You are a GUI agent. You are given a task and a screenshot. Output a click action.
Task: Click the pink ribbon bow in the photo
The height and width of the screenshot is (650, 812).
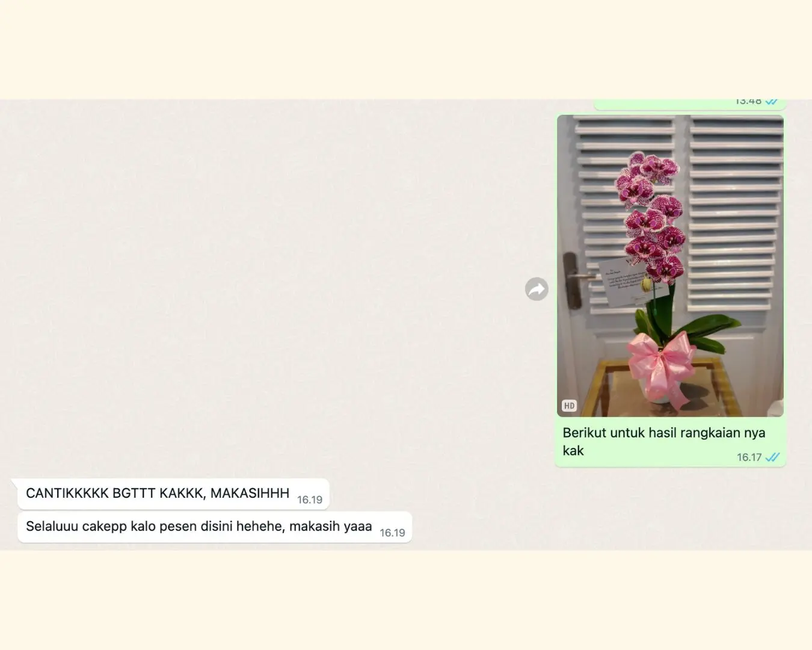pyautogui.click(x=661, y=361)
